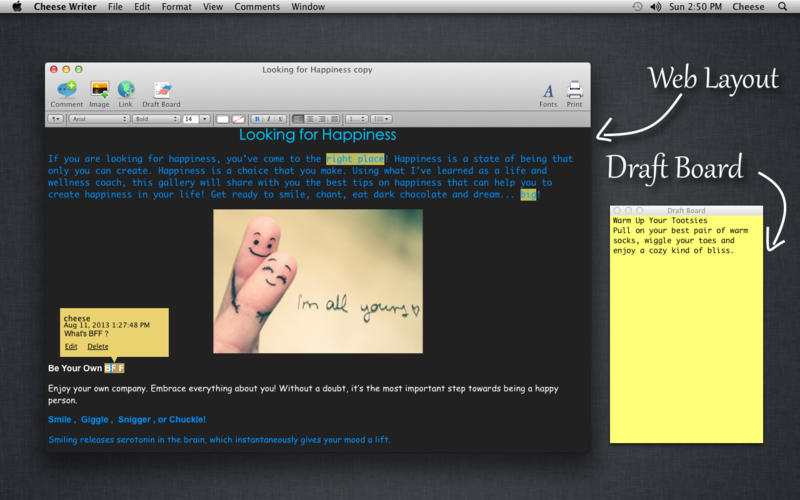Open the line spacing dropdown
800x500 pixels.
(356, 119)
